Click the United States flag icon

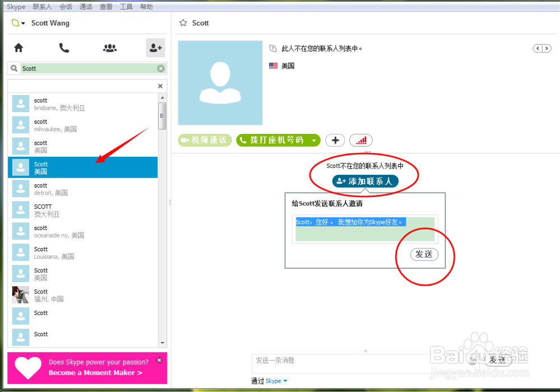coord(273,66)
